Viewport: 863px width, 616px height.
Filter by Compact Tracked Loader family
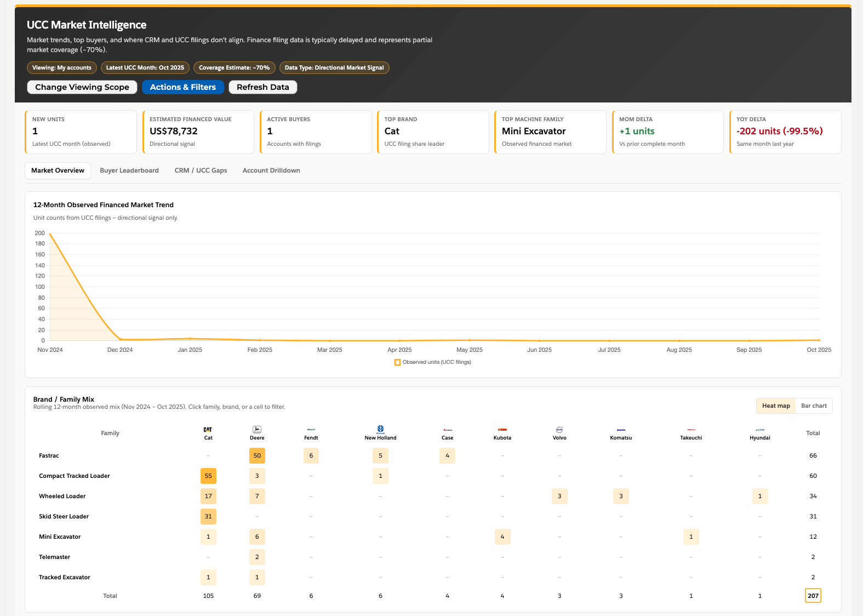coord(75,476)
